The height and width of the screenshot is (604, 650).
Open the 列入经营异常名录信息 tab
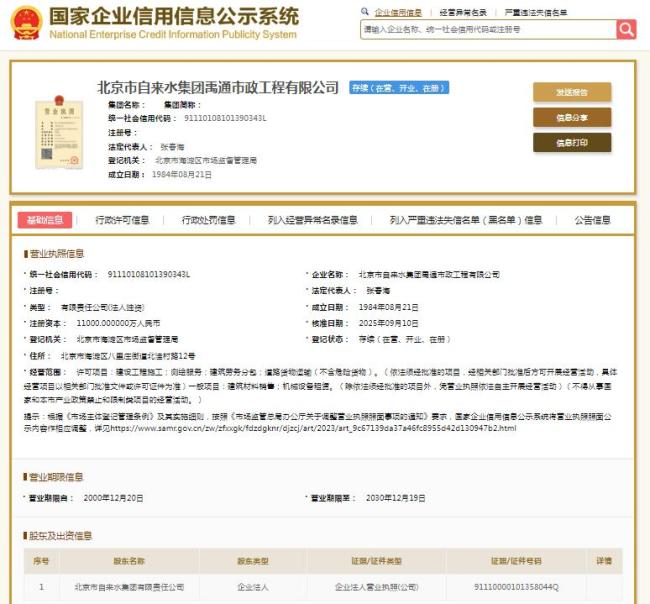313,220
